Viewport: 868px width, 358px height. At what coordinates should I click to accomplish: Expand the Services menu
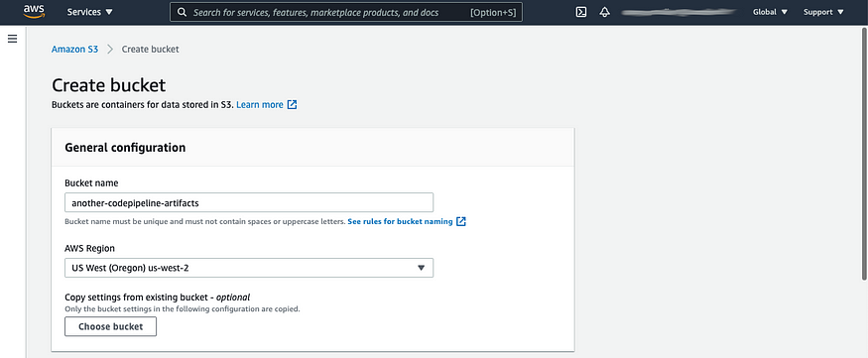click(x=89, y=12)
